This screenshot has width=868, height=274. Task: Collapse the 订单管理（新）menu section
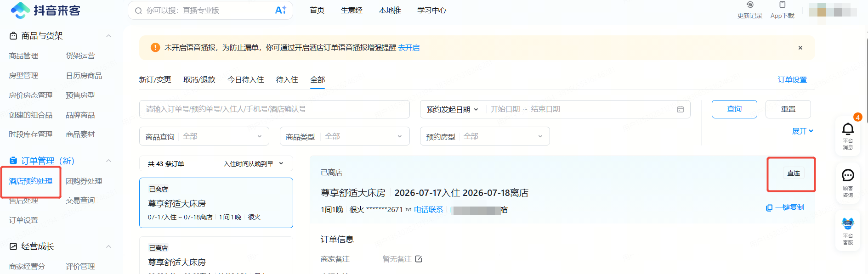tap(109, 161)
